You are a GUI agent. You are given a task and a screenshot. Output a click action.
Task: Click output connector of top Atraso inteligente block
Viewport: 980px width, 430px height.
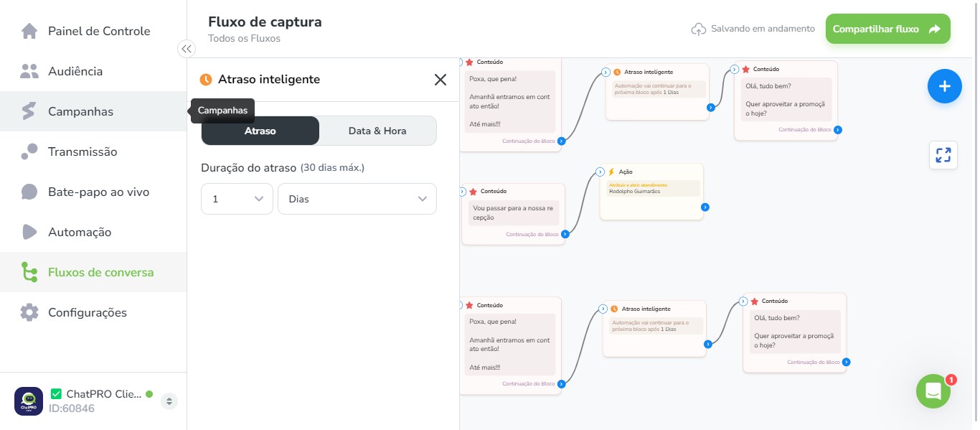click(x=711, y=108)
